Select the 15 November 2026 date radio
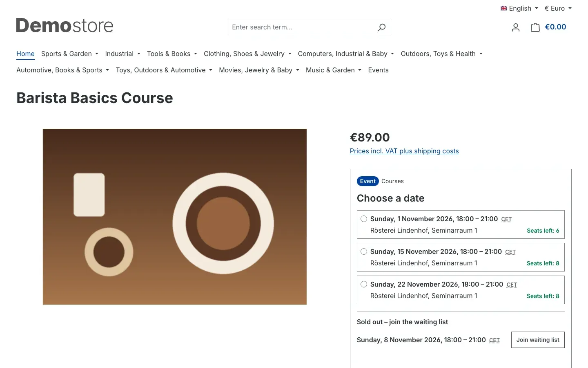 pyautogui.click(x=364, y=251)
